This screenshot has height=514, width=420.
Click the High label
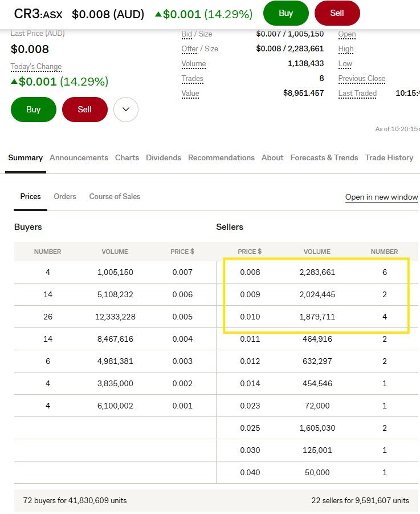pyautogui.click(x=346, y=49)
